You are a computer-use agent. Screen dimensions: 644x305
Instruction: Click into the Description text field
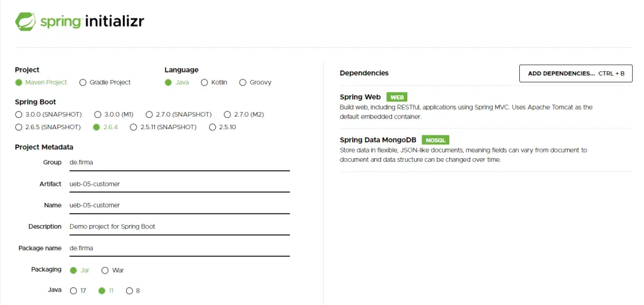point(180,227)
